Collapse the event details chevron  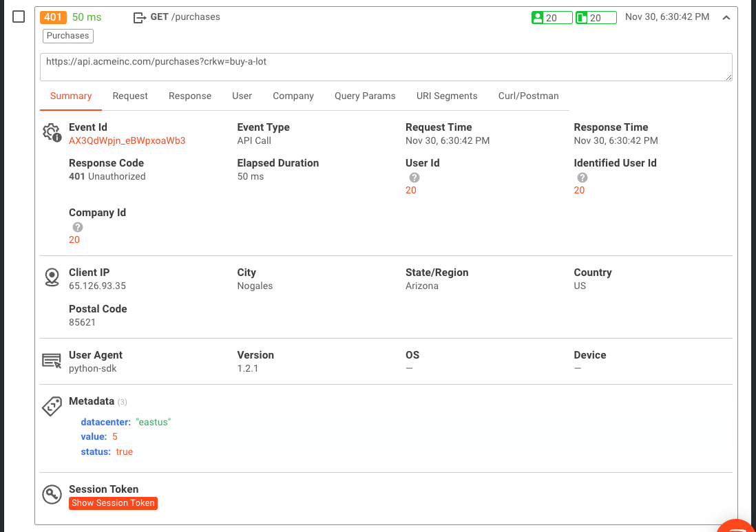[x=726, y=18]
